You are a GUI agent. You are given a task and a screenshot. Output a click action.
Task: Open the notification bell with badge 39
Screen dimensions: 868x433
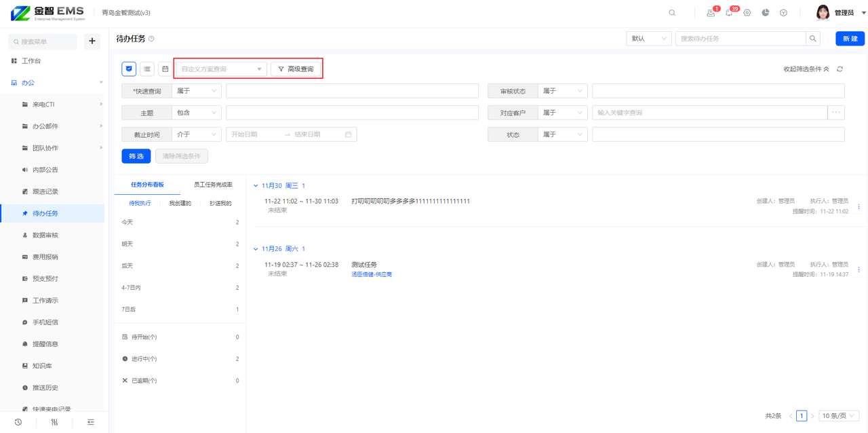pyautogui.click(x=729, y=13)
